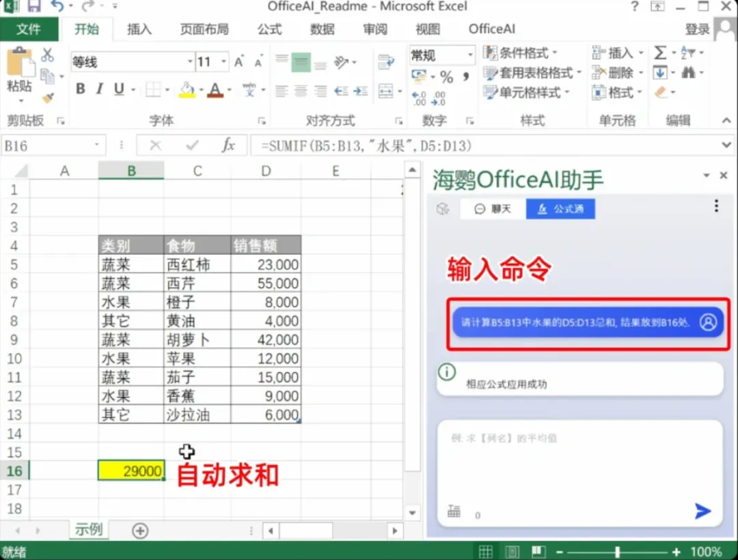The height and width of the screenshot is (560, 738).
Task: Toggle Underline formatting
Action: tap(119, 88)
